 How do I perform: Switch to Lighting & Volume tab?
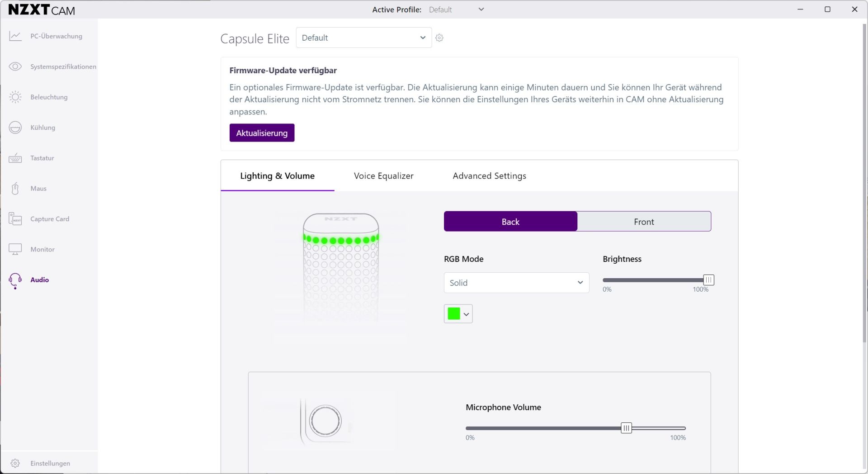point(277,176)
